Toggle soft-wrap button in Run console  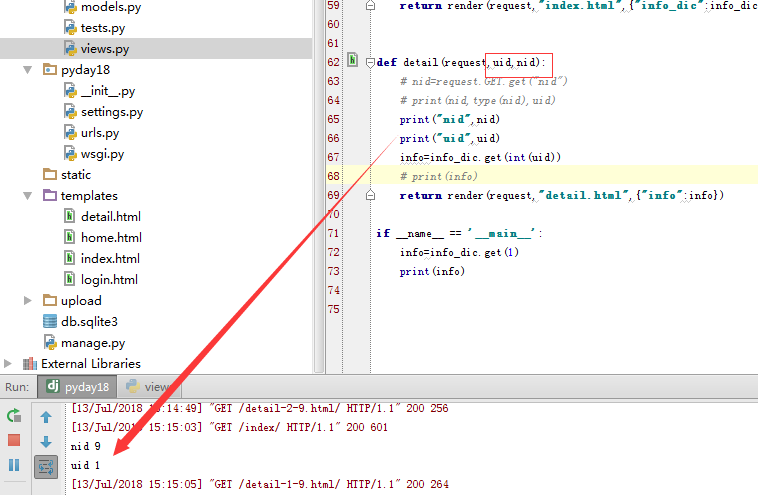coord(46,466)
